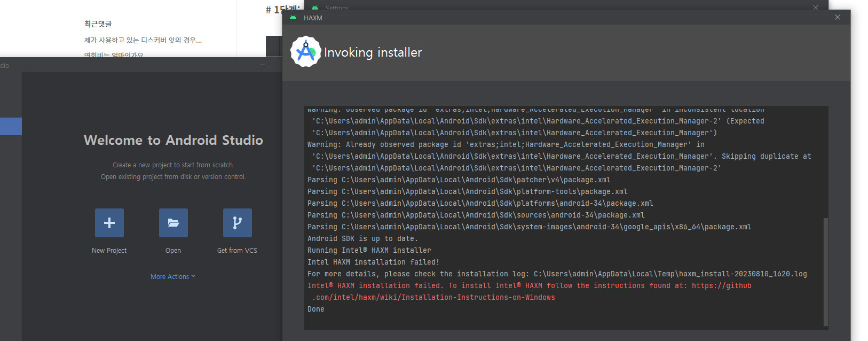
Task: Click the Parsing platforms android-34 package.xml line
Action: [480, 203]
